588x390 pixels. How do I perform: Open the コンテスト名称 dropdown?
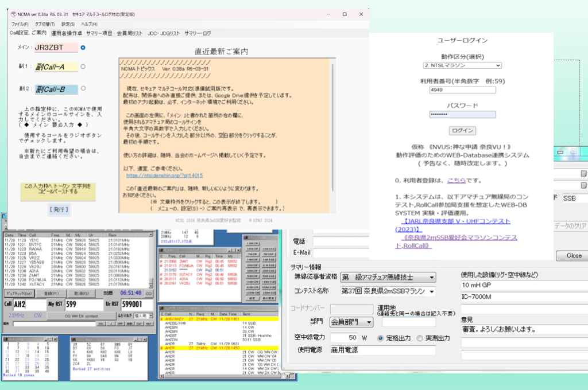[388, 291]
